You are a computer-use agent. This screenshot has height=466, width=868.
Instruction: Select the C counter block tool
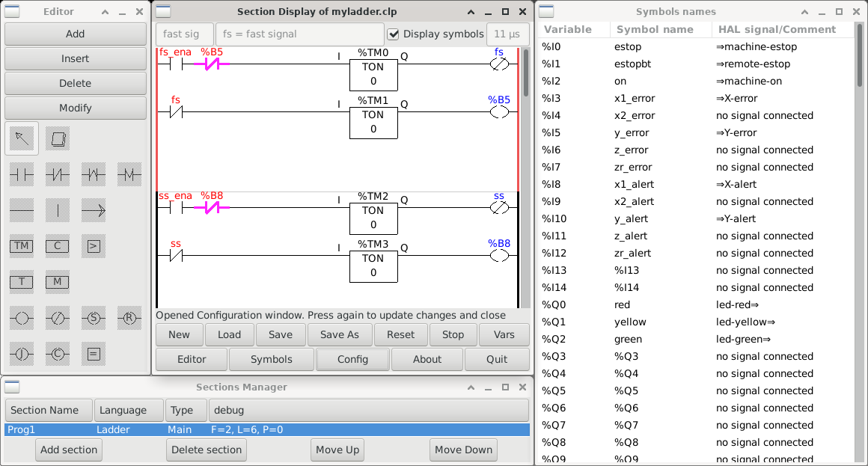(58, 246)
